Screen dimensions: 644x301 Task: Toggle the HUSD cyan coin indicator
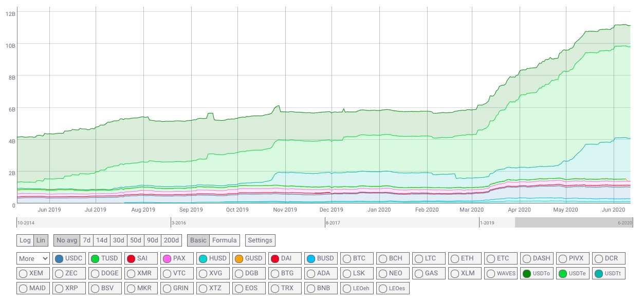pyautogui.click(x=203, y=258)
